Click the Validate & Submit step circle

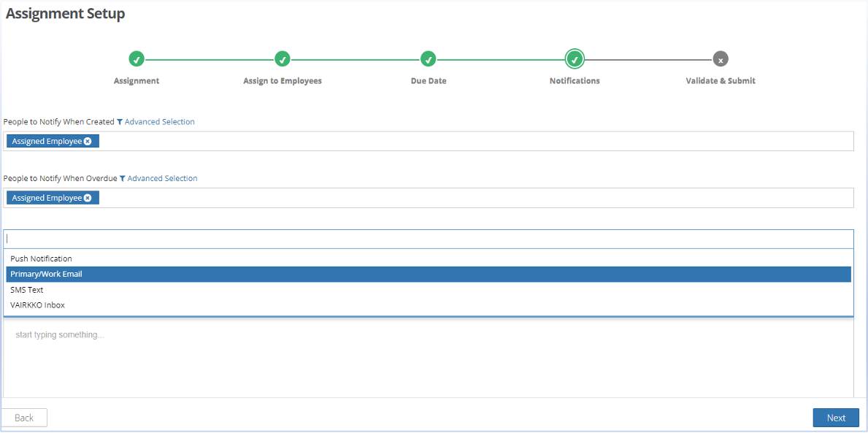pos(721,58)
